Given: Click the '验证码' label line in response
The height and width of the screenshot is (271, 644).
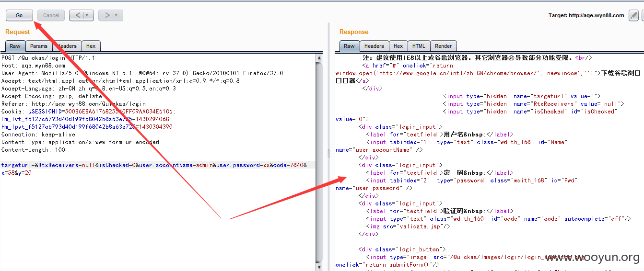Looking at the screenshot, I should (439, 211).
